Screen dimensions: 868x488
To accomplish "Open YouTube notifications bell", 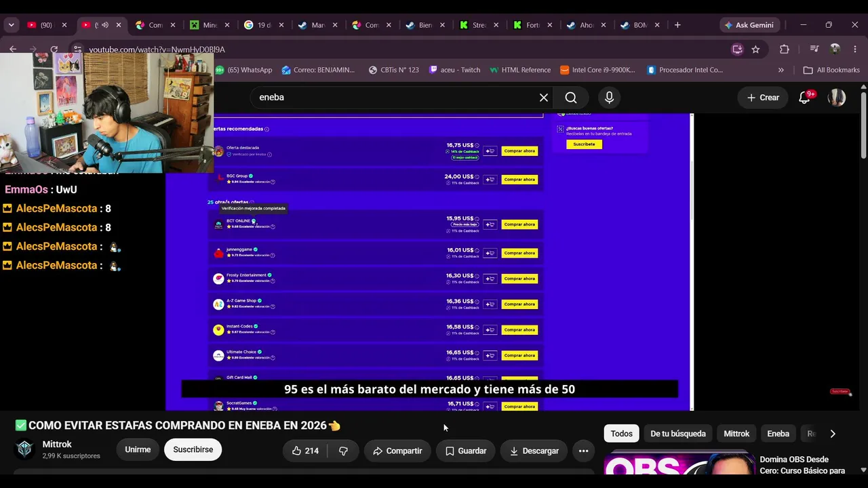I will (x=805, y=98).
